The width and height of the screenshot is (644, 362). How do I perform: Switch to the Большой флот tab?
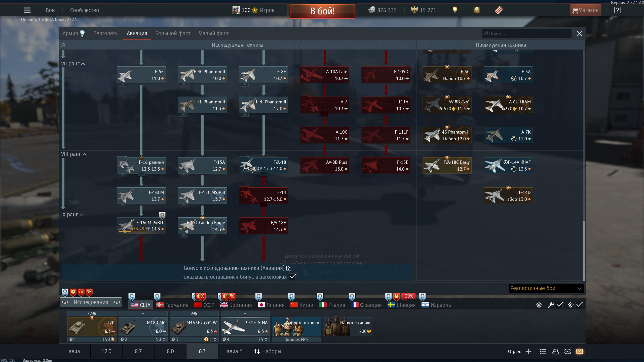(173, 33)
